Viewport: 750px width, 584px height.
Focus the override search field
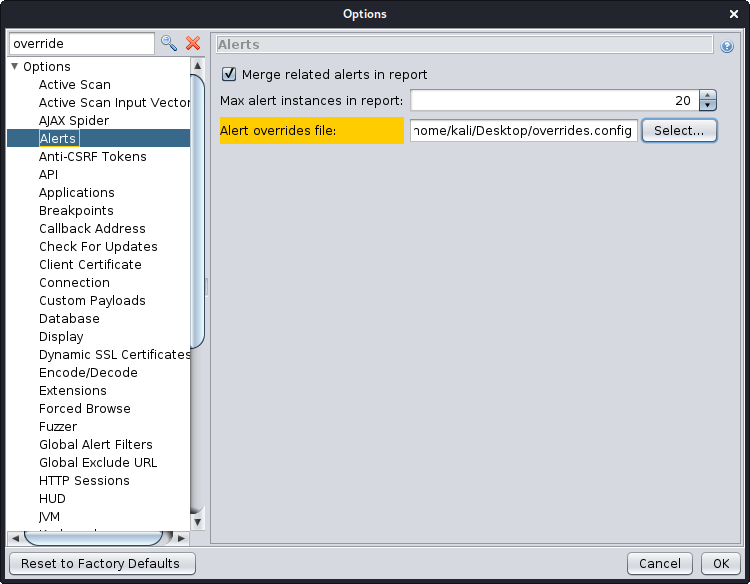82,44
